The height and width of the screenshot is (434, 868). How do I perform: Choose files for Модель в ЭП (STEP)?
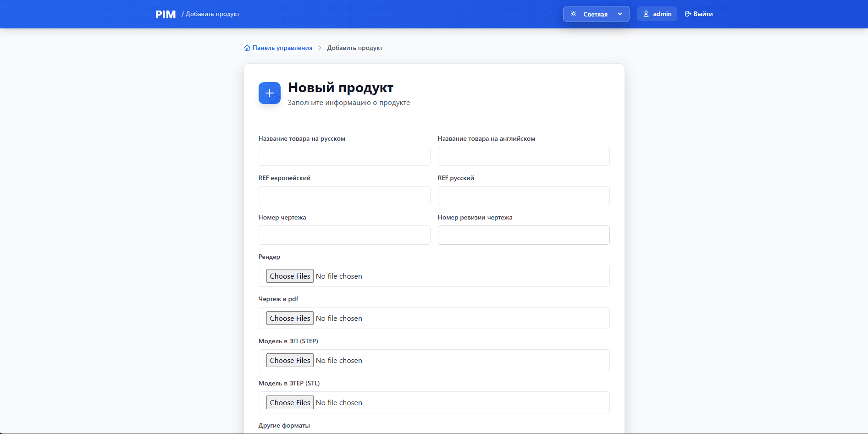pos(290,360)
